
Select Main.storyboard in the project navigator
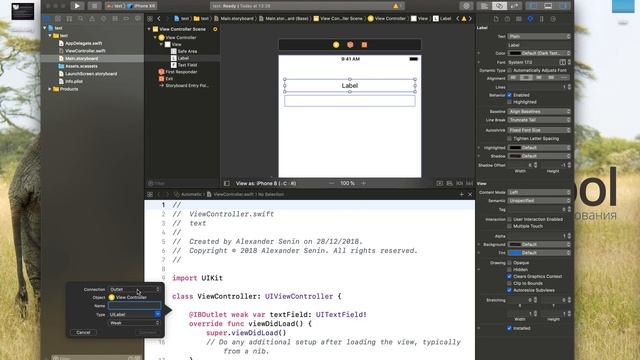(x=81, y=58)
